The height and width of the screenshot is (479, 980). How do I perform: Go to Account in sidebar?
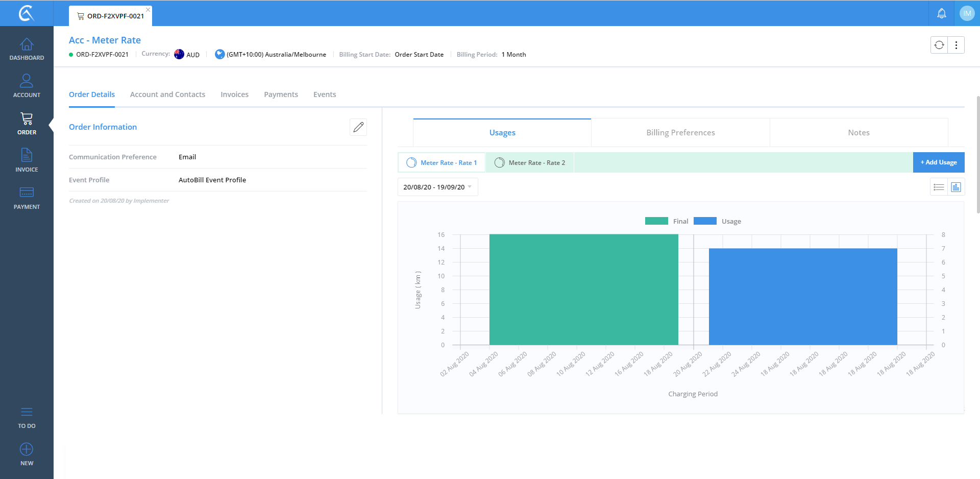coord(27,86)
